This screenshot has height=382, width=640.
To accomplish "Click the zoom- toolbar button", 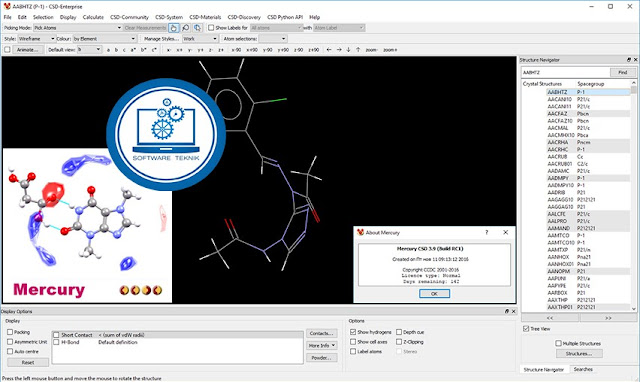I will pyautogui.click(x=371, y=50).
